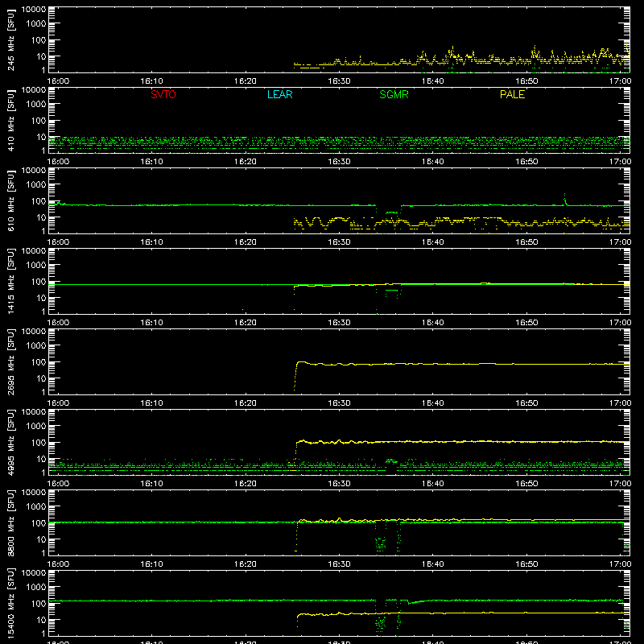Click the 16:30 tick label under 8800 MHz panel

pos(339,564)
